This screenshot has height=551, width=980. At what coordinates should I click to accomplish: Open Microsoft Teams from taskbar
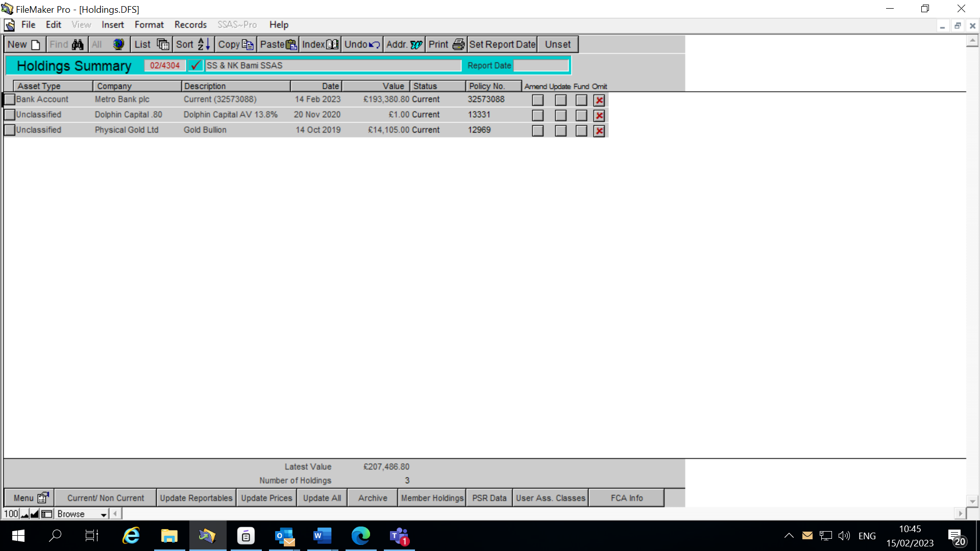point(399,536)
